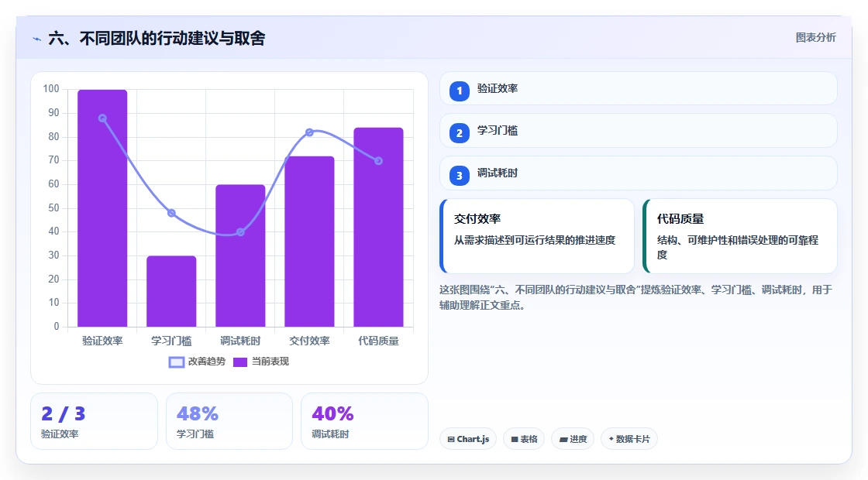
Task: Click the 40% 调试耗时 stat card
Action: point(364,421)
